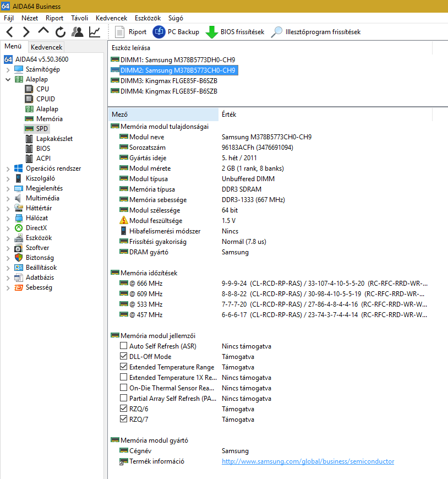Select the @ 666 MHz timing row

click(274, 284)
